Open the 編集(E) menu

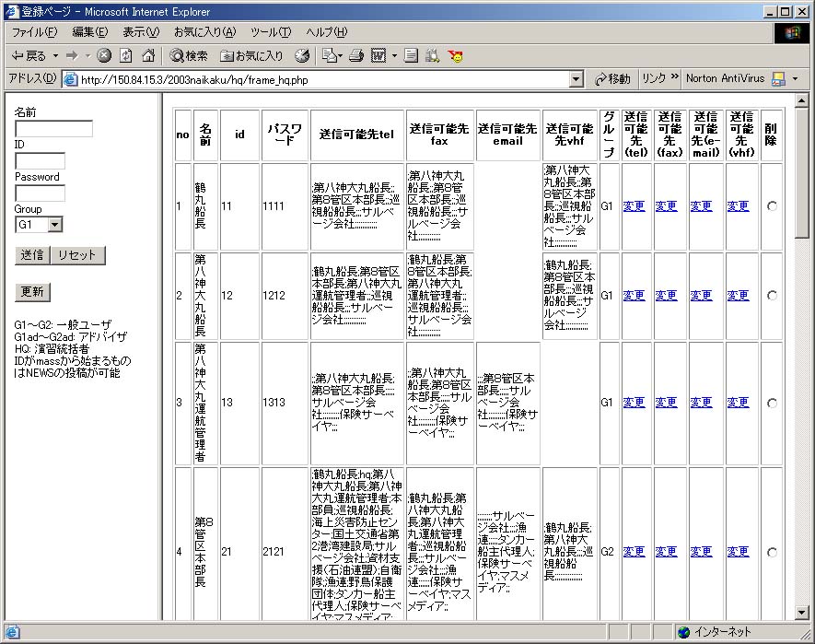[90, 32]
